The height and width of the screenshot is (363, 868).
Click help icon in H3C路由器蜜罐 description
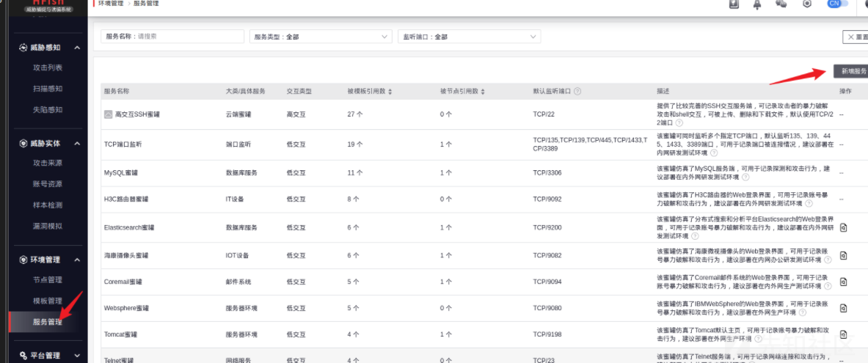pos(809,204)
